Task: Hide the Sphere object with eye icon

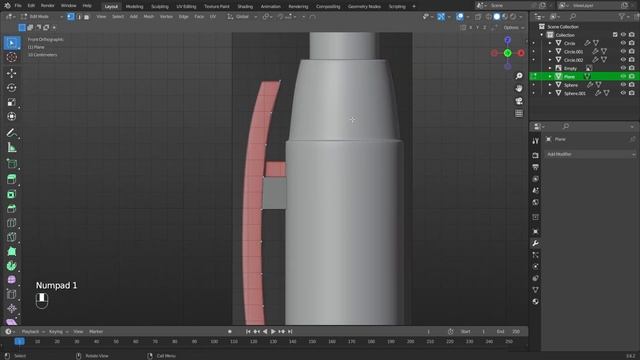Action: (x=623, y=85)
